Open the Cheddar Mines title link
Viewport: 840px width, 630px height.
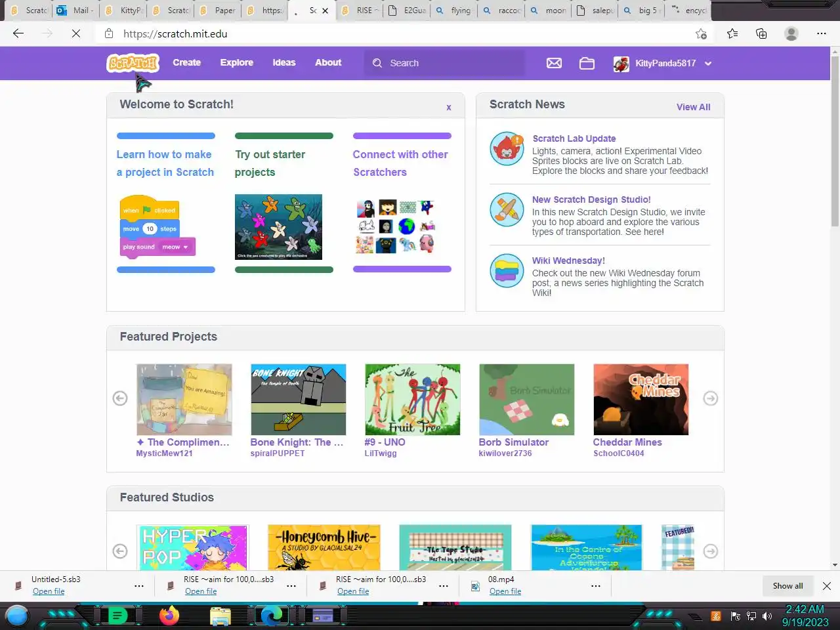click(627, 442)
